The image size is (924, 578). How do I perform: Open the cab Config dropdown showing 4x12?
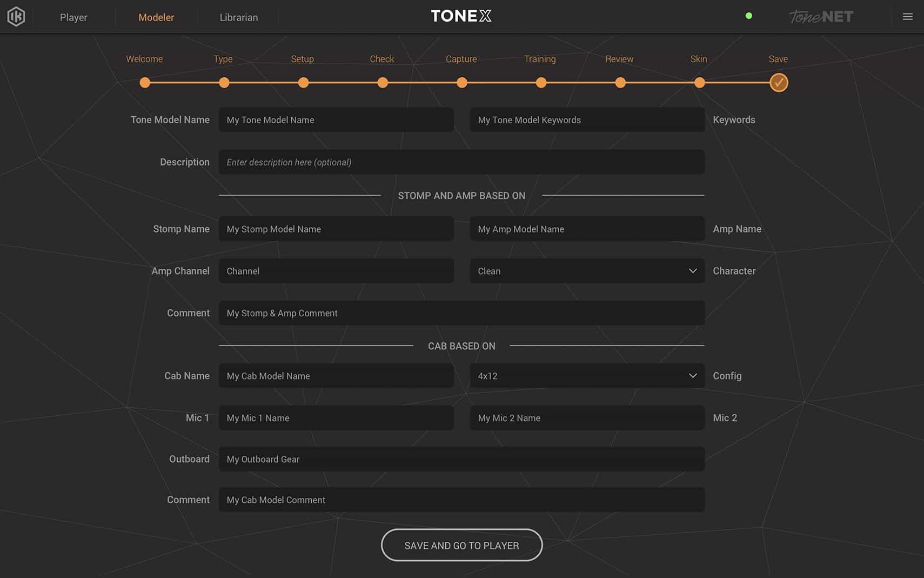(x=587, y=376)
